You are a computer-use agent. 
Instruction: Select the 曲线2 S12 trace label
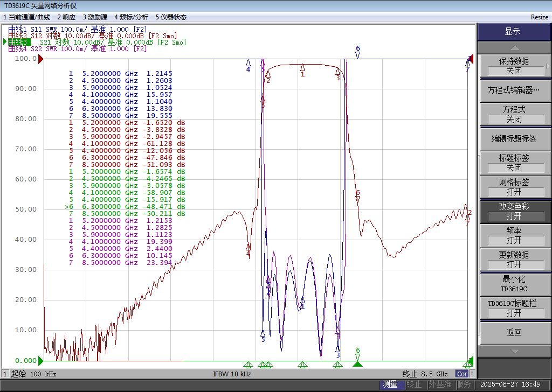[x=92, y=36]
